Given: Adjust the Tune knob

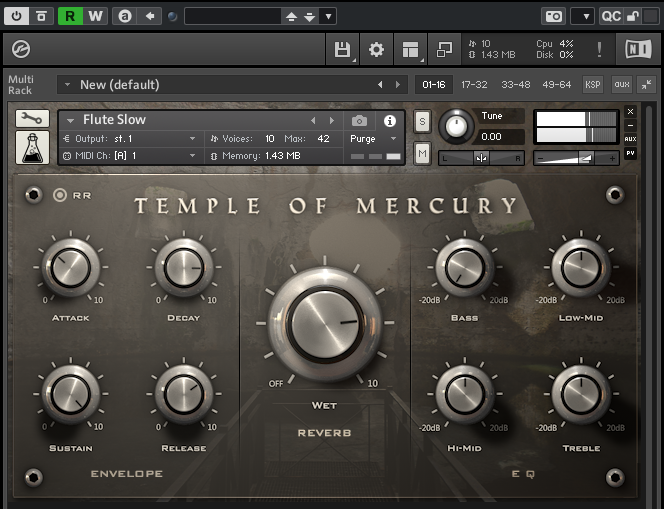Looking at the screenshot, I should click(456, 126).
